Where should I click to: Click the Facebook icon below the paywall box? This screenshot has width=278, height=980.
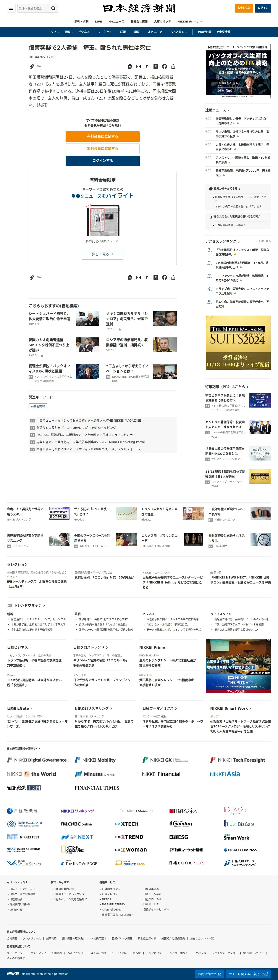[x=165, y=278]
